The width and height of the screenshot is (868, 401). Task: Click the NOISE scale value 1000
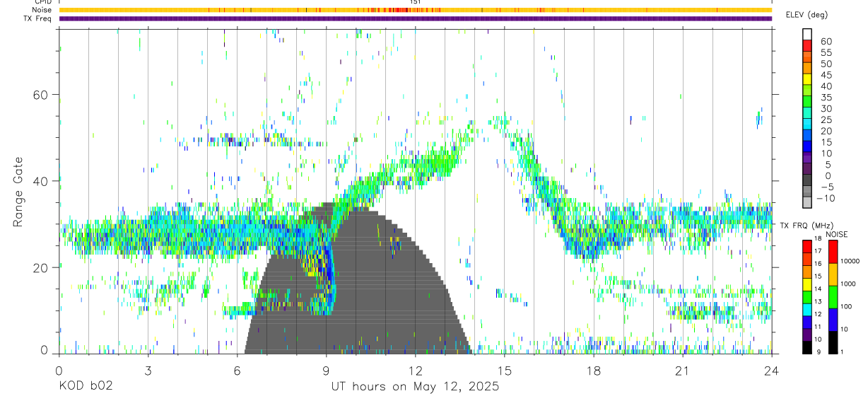[x=848, y=283]
